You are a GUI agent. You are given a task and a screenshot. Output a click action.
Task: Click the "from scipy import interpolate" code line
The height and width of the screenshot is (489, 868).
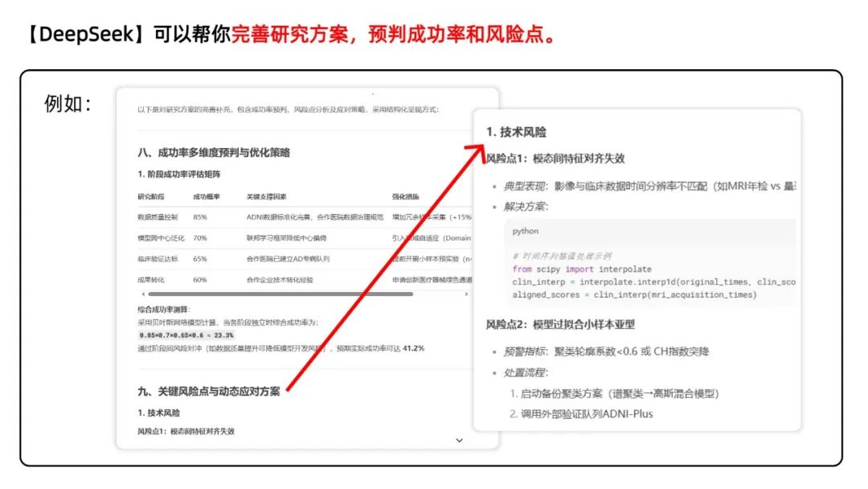[582, 269]
